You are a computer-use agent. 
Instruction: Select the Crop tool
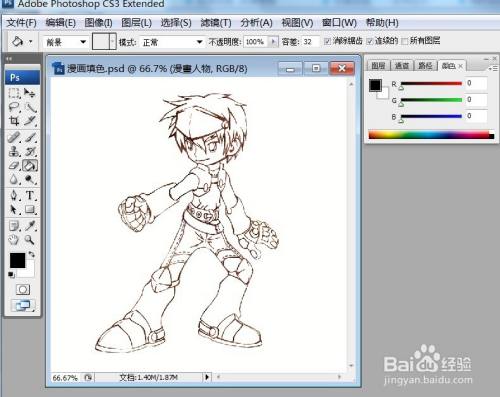tap(14, 121)
